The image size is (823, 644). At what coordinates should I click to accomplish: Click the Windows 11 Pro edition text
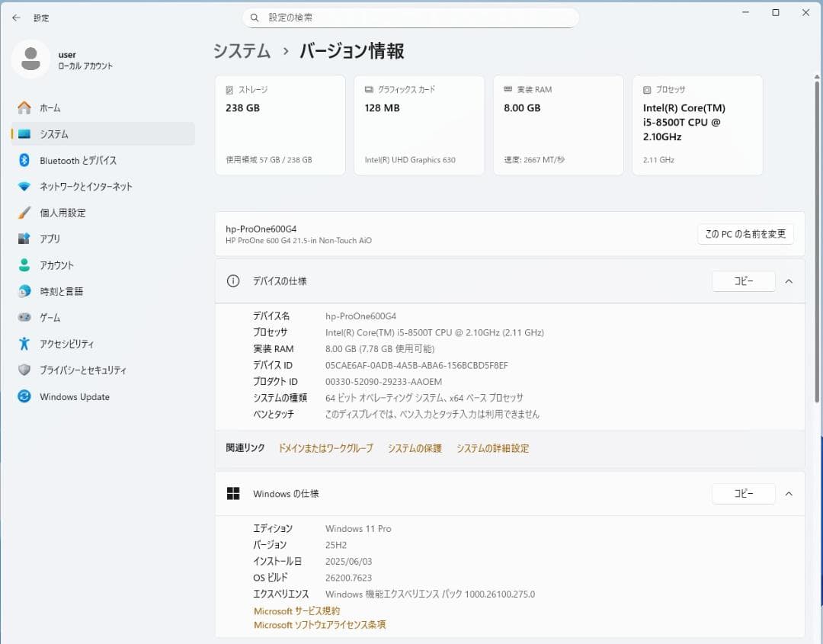(x=358, y=528)
